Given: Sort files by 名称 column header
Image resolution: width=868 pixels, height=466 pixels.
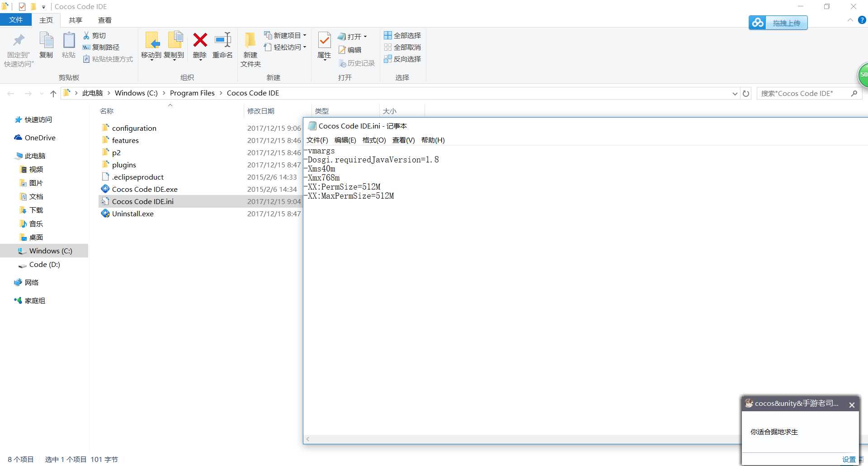Looking at the screenshot, I should pyautogui.click(x=107, y=111).
